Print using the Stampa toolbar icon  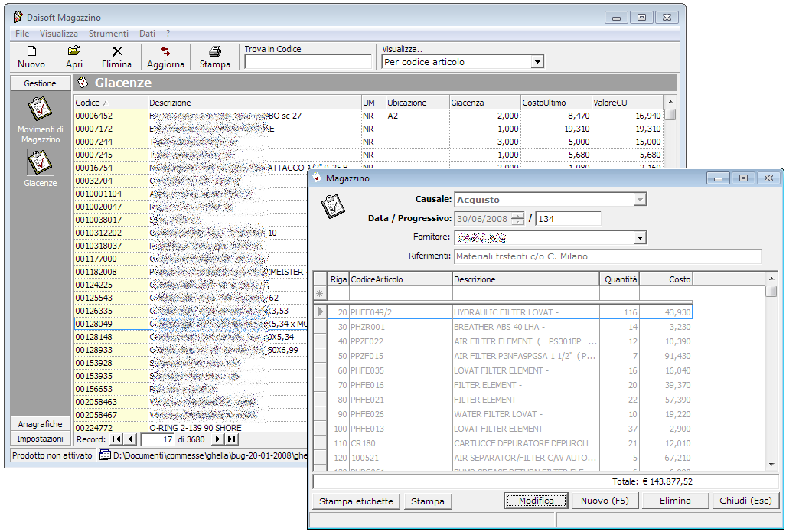point(214,51)
